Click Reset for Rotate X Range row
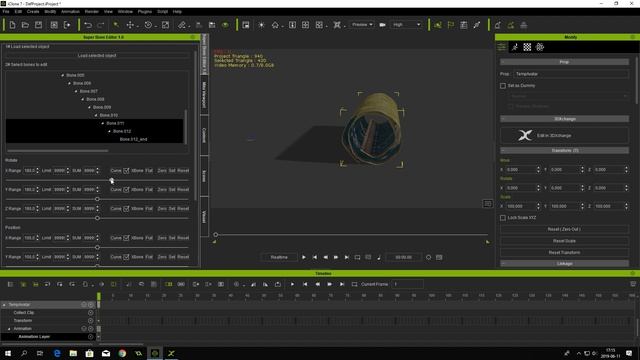Image resolution: width=640 pixels, height=360 pixels. [183, 171]
